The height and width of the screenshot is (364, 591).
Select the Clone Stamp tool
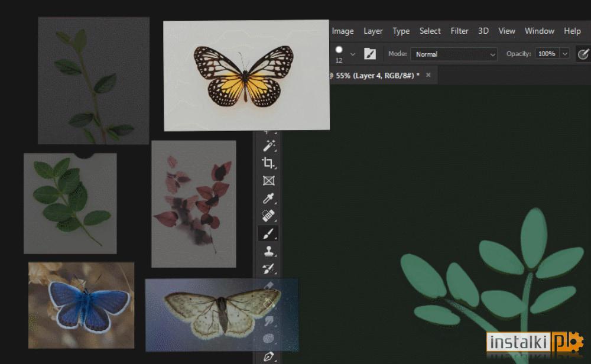(268, 251)
